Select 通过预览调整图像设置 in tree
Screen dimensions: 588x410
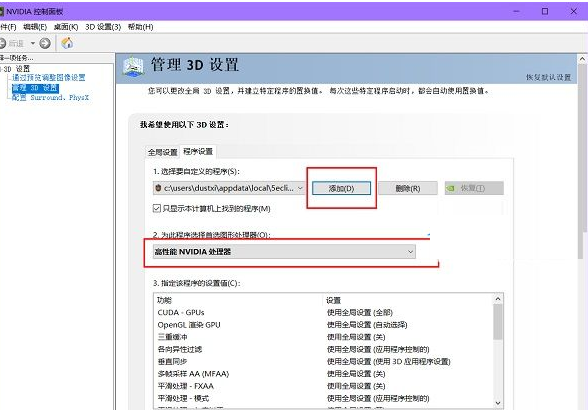[x=49, y=78]
